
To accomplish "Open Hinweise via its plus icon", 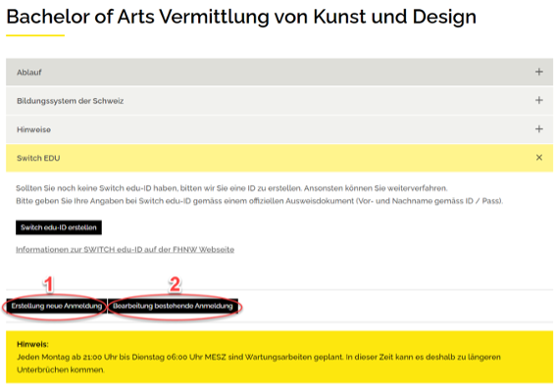I will click(539, 129).
